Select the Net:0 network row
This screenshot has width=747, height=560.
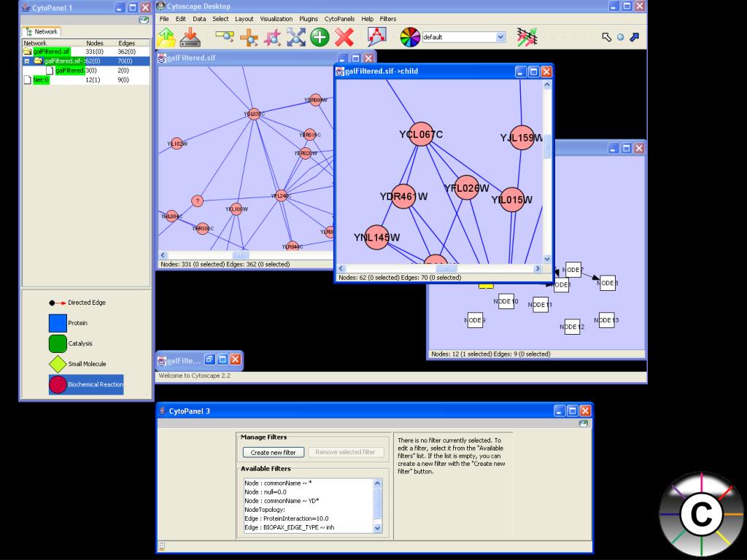(x=86, y=80)
